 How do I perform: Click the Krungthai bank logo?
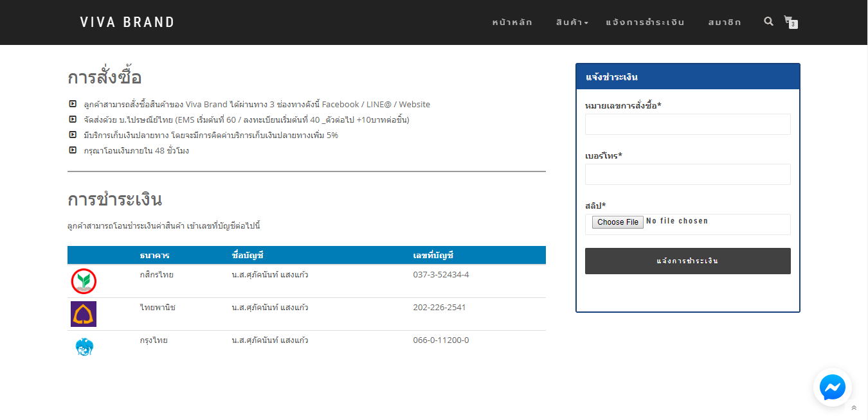84,347
